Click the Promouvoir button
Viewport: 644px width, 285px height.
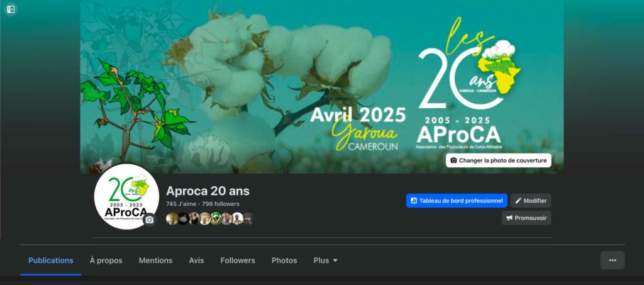point(526,218)
